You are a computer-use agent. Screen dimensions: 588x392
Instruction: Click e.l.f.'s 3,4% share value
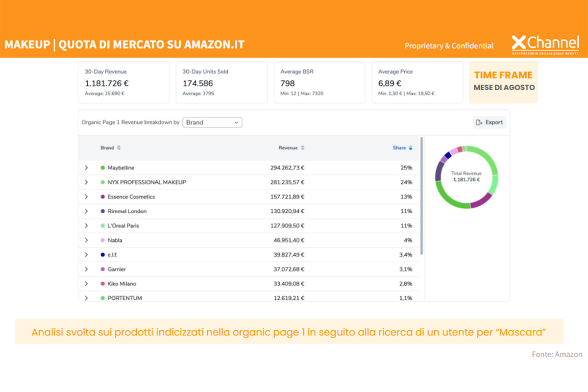(406, 255)
